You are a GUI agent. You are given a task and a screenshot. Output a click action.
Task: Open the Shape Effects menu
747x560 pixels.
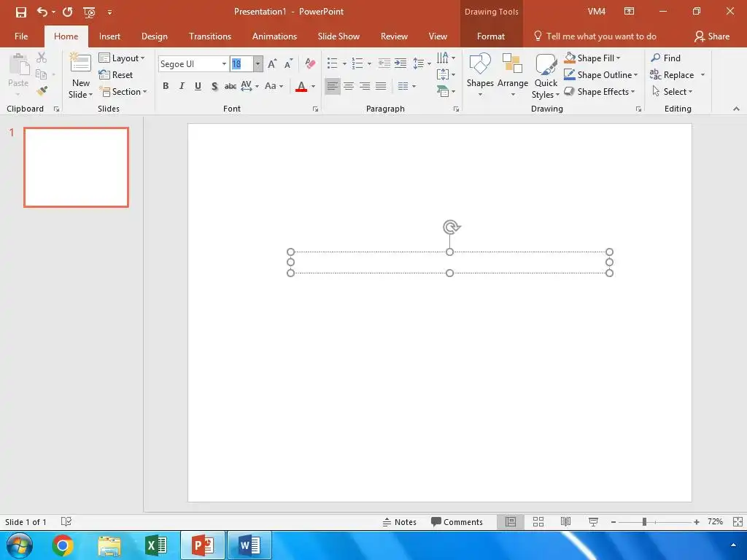click(600, 91)
